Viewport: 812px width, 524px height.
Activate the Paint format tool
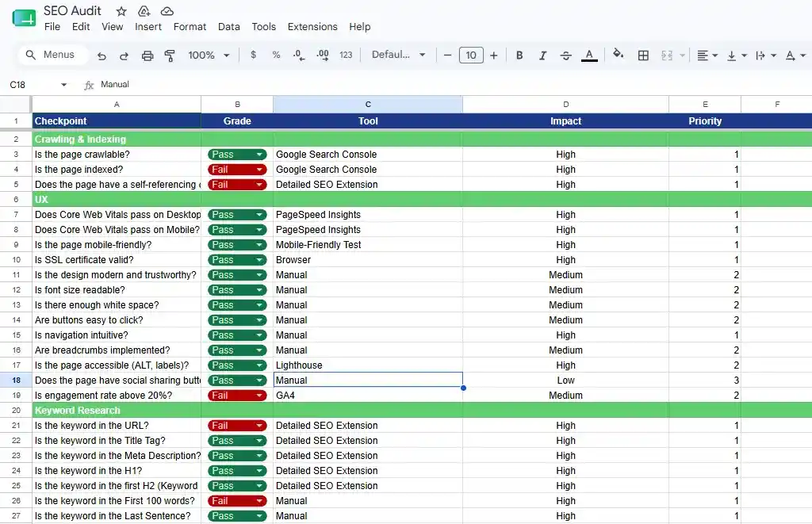click(x=170, y=55)
